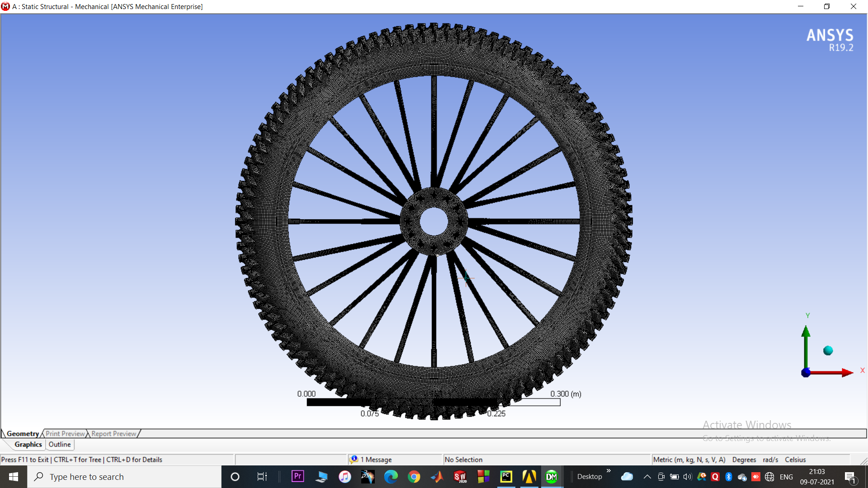The height and width of the screenshot is (488, 868).
Task: Select the Outline tab
Action: (x=60, y=444)
